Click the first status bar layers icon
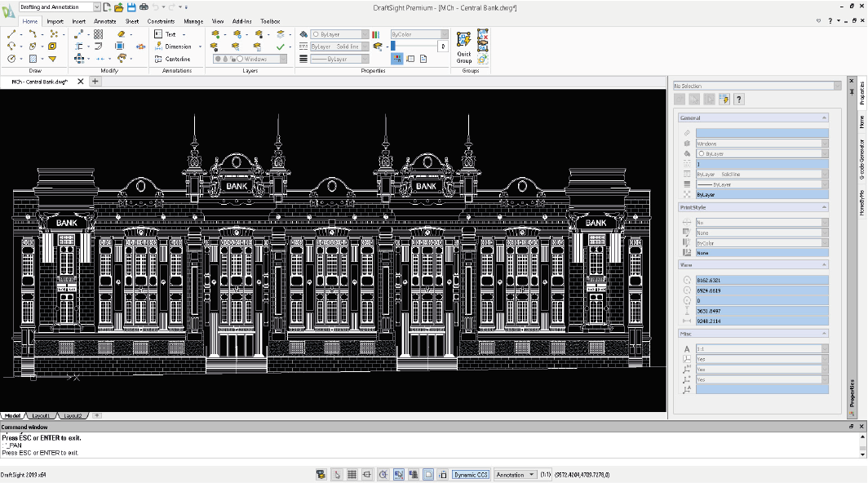The image size is (868, 483). [x=321, y=475]
